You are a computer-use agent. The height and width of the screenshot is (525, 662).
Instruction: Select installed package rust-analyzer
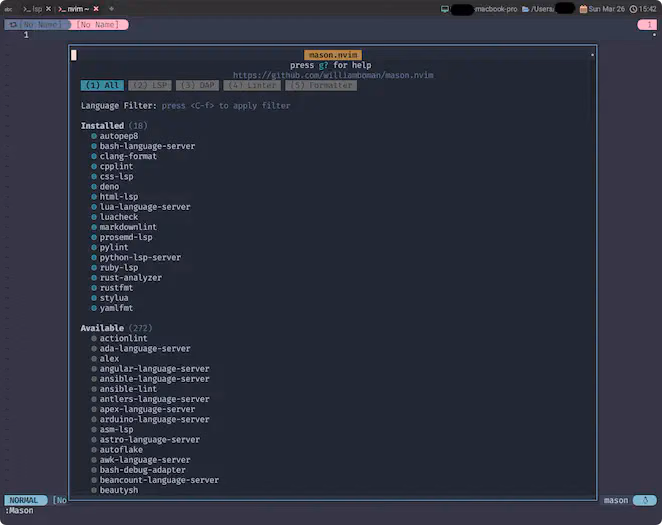[x=130, y=278]
